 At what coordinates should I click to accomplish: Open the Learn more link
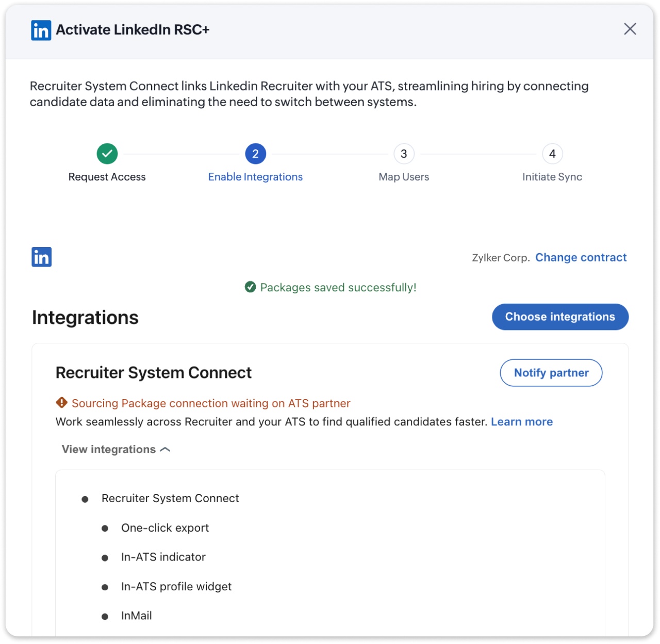(x=522, y=422)
